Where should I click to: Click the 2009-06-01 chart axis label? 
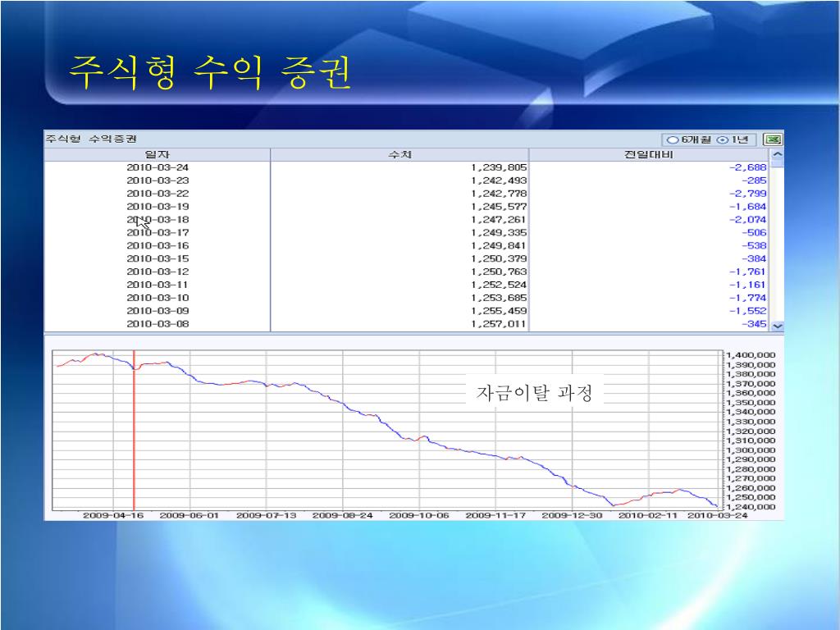tap(189, 515)
